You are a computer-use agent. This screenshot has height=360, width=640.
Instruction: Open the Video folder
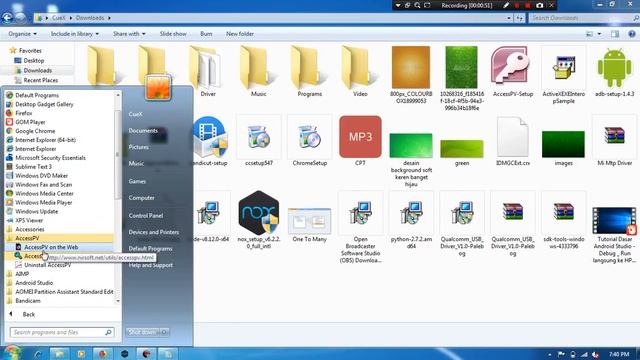point(360,71)
